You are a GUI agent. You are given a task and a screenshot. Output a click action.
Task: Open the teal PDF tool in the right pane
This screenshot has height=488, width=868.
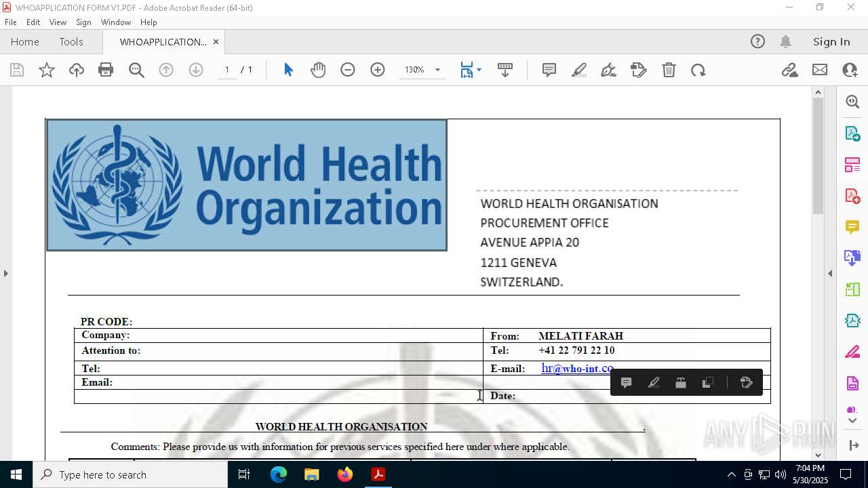(x=852, y=321)
